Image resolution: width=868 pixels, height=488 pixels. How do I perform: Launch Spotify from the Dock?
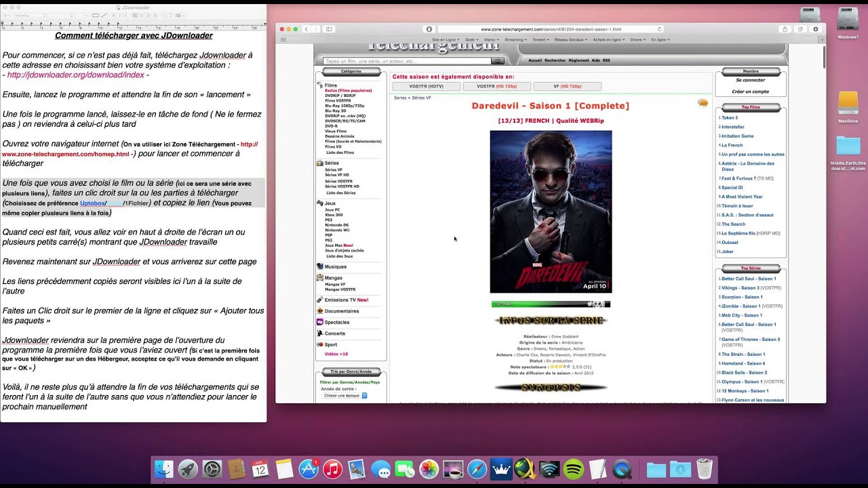(x=574, y=469)
